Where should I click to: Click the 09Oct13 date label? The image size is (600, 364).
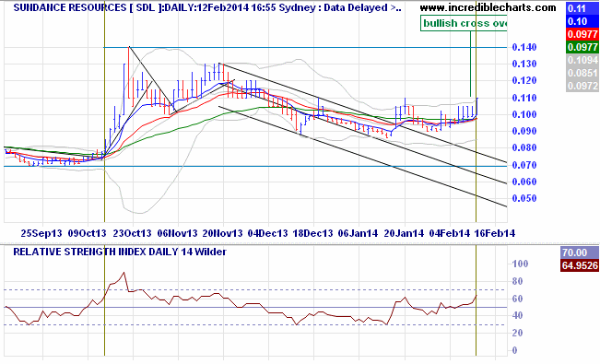coord(87,233)
